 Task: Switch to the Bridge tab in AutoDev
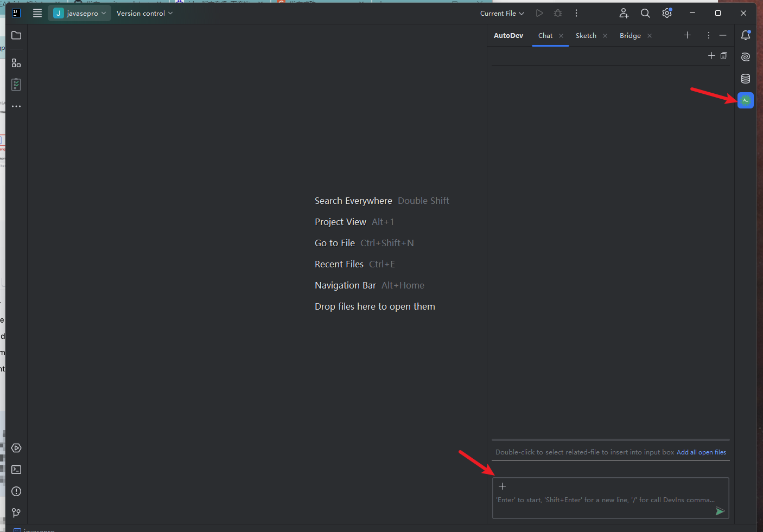coord(630,35)
